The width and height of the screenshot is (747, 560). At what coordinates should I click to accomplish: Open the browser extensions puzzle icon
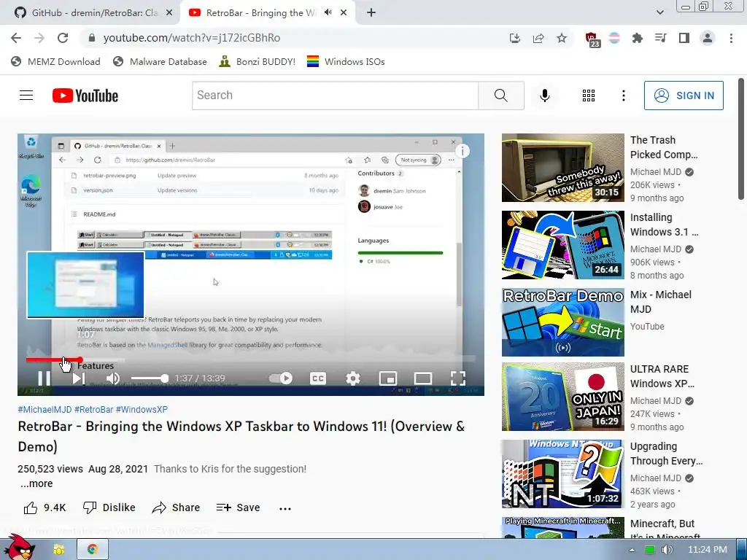(x=638, y=38)
